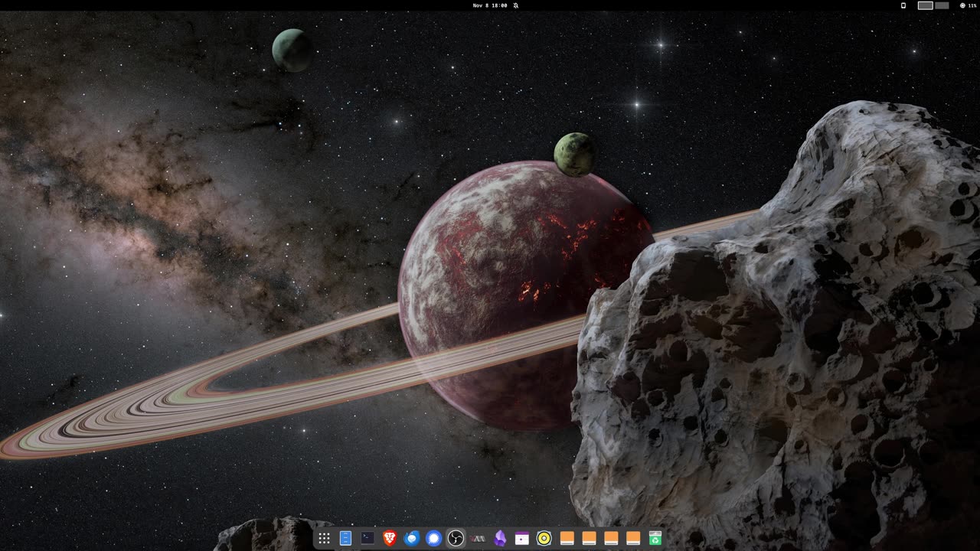
Task: Launch Virtual Machine Manager from dock
Action: 479,539
